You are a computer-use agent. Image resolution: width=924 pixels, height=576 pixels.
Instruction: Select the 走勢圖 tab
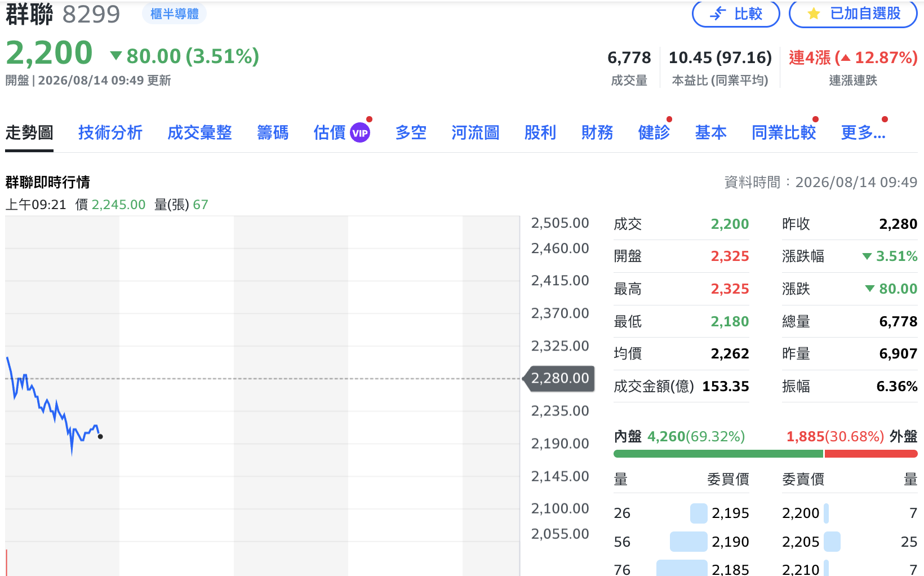(x=29, y=133)
